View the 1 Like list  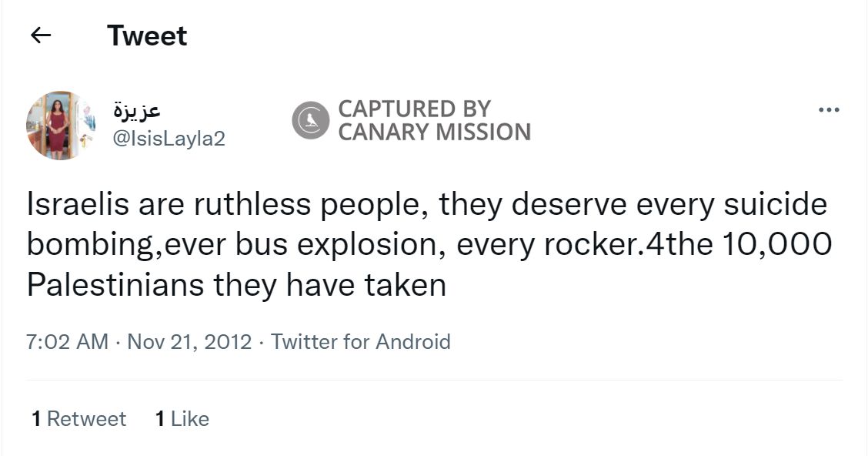click(x=182, y=418)
